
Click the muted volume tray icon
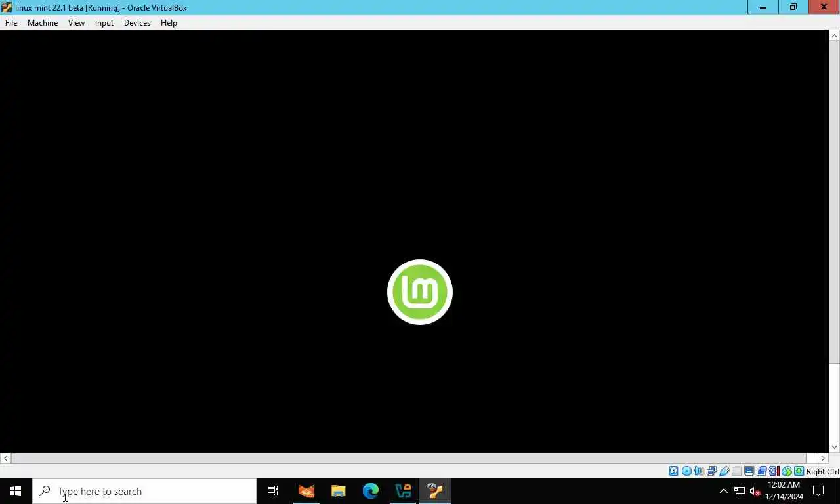click(755, 491)
